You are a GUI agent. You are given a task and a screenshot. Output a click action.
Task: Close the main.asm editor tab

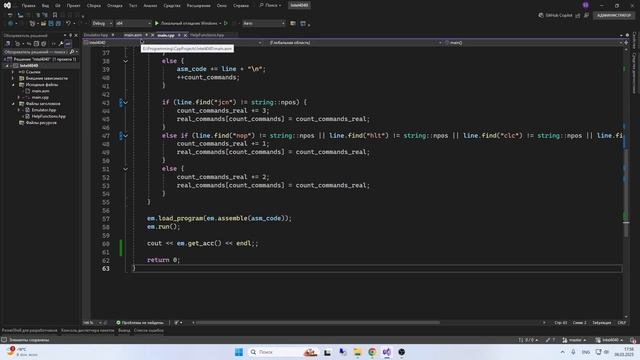152,36
